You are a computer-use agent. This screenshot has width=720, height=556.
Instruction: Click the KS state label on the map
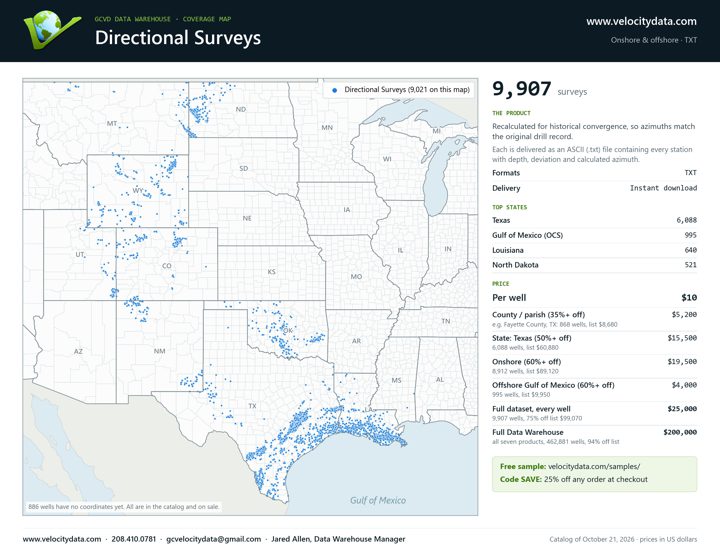(x=271, y=272)
